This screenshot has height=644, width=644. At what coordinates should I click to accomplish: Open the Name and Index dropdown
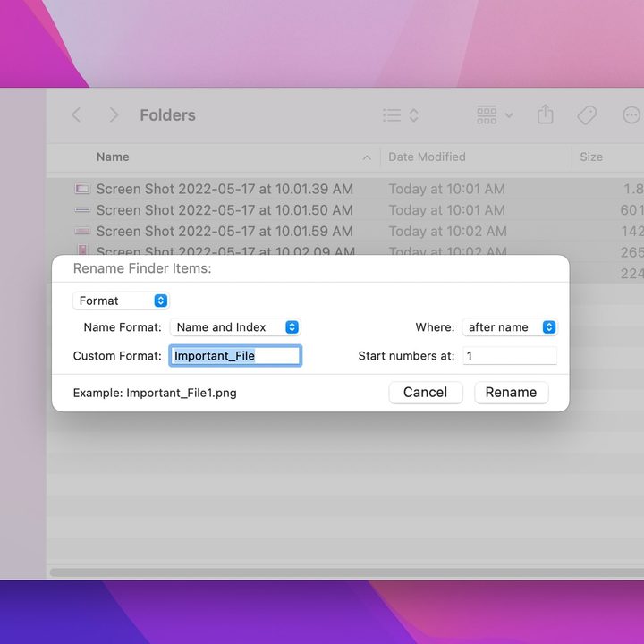tap(235, 327)
